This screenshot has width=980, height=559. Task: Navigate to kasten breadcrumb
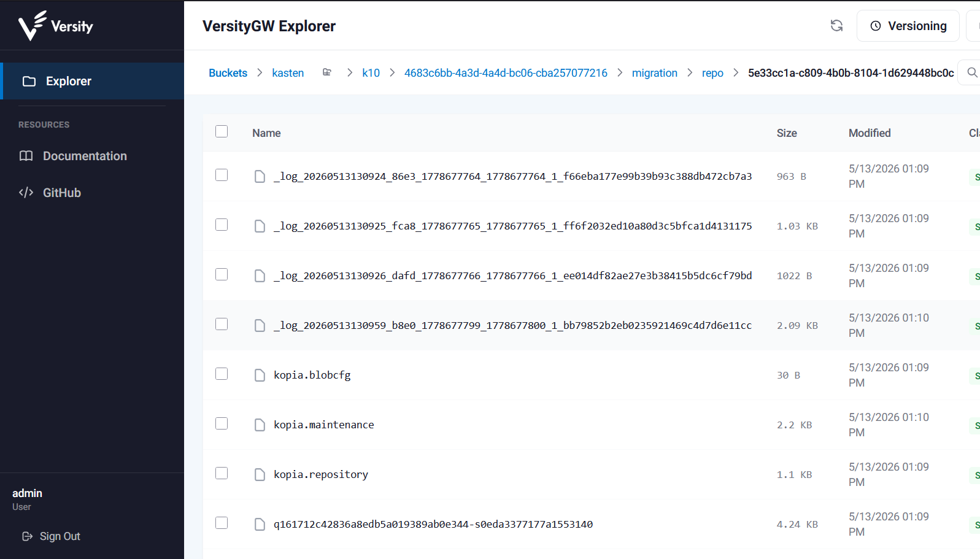(x=288, y=73)
